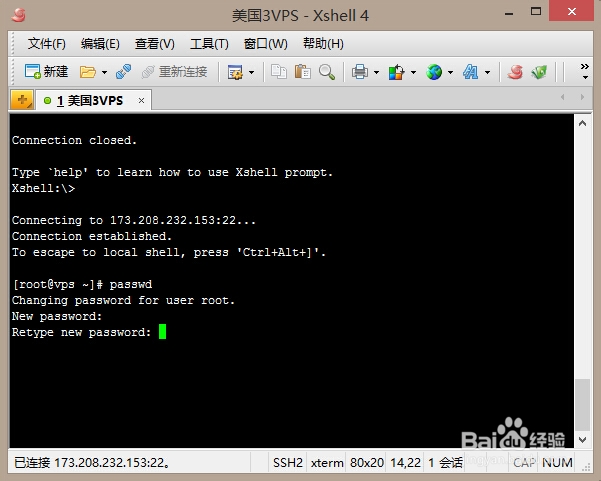This screenshot has height=481, width=601.
Task: Open the session properties icon
Action: 235,72
